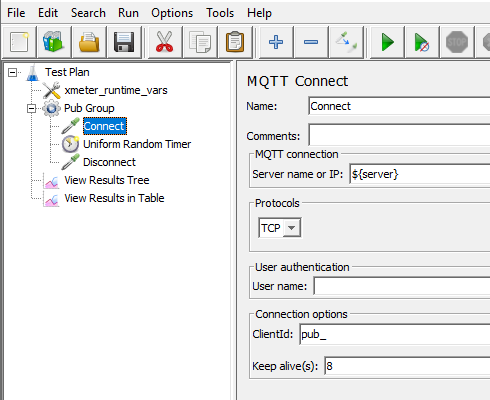The image size is (490, 400).
Task: Open the Options menu
Action: click(172, 13)
